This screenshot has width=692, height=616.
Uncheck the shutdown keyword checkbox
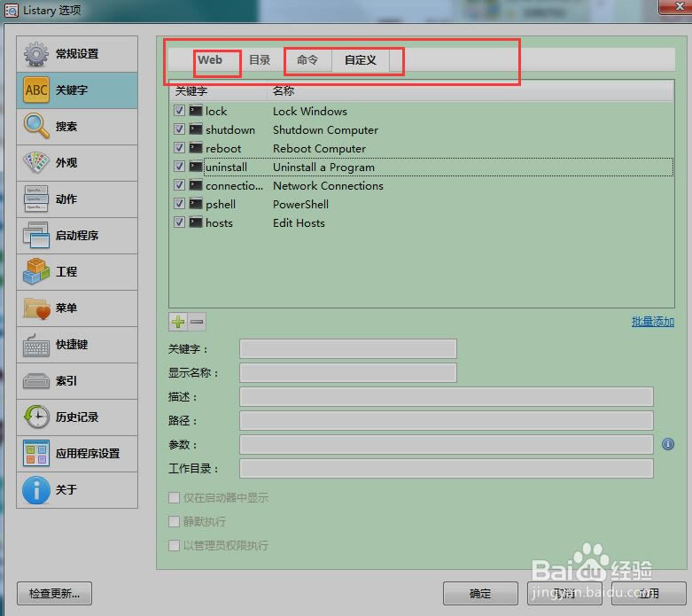click(x=179, y=129)
